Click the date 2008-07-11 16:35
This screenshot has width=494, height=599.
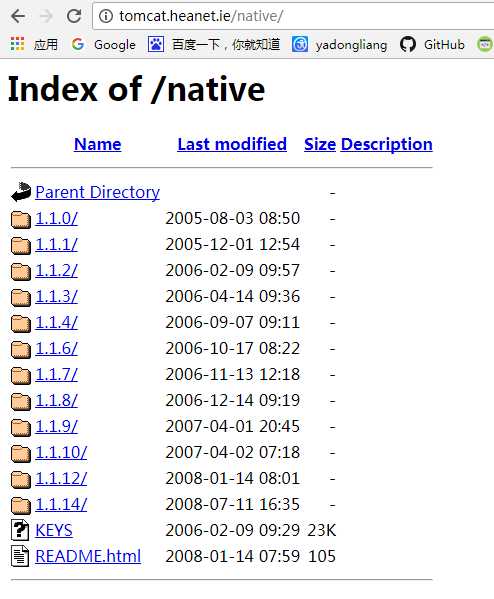233,504
